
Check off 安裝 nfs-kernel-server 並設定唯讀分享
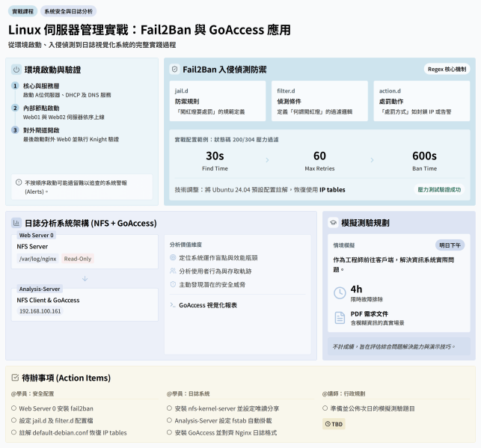click(169, 408)
